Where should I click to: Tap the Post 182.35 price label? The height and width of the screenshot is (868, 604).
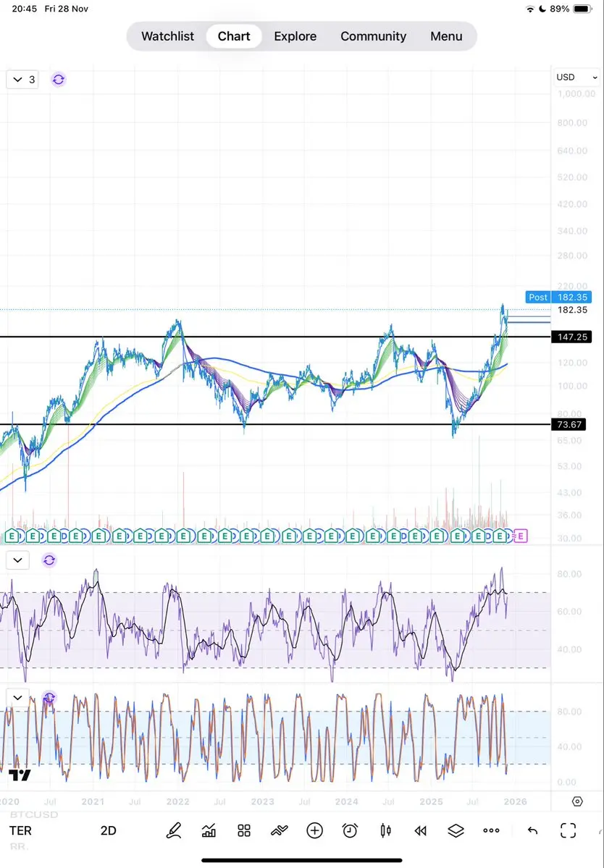[x=558, y=298]
